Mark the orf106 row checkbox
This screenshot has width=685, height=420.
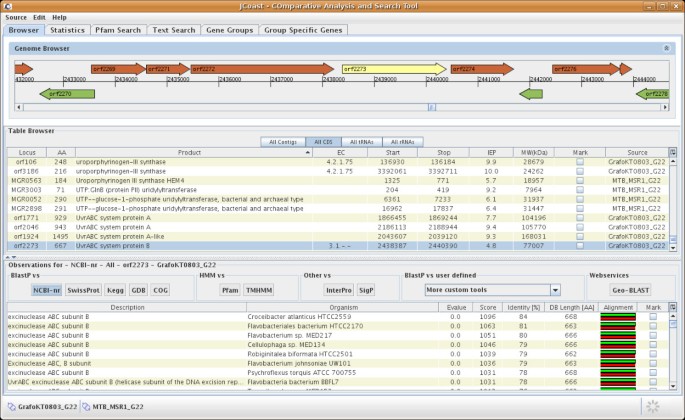pos(580,162)
